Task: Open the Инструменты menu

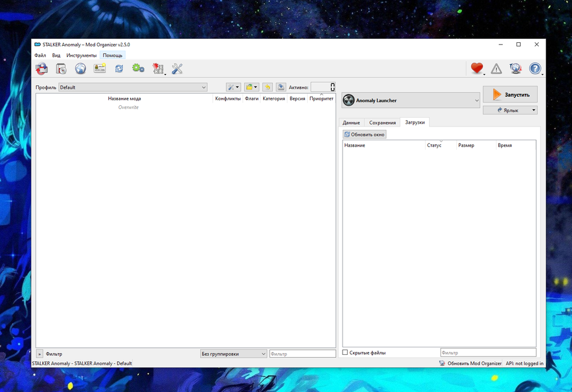Action: [x=81, y=56]
